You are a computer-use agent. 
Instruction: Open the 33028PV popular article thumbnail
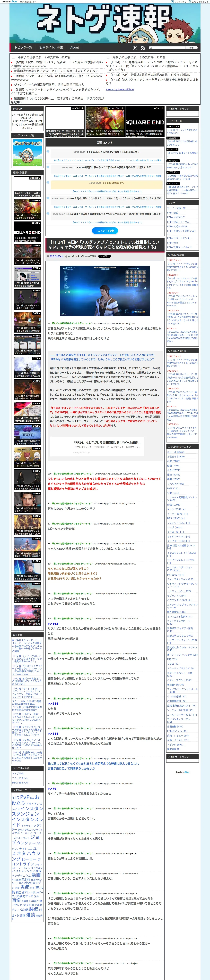27,187
